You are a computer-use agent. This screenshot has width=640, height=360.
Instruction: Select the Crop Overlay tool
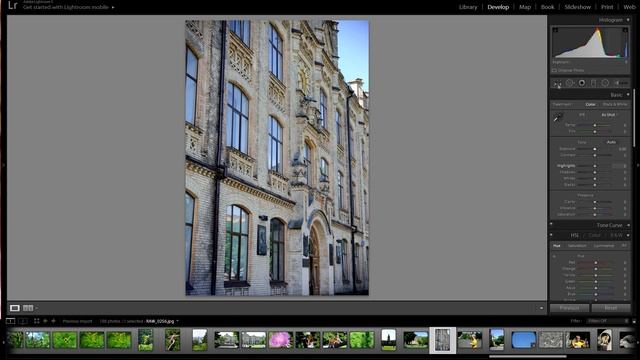(x=558, y=83)
